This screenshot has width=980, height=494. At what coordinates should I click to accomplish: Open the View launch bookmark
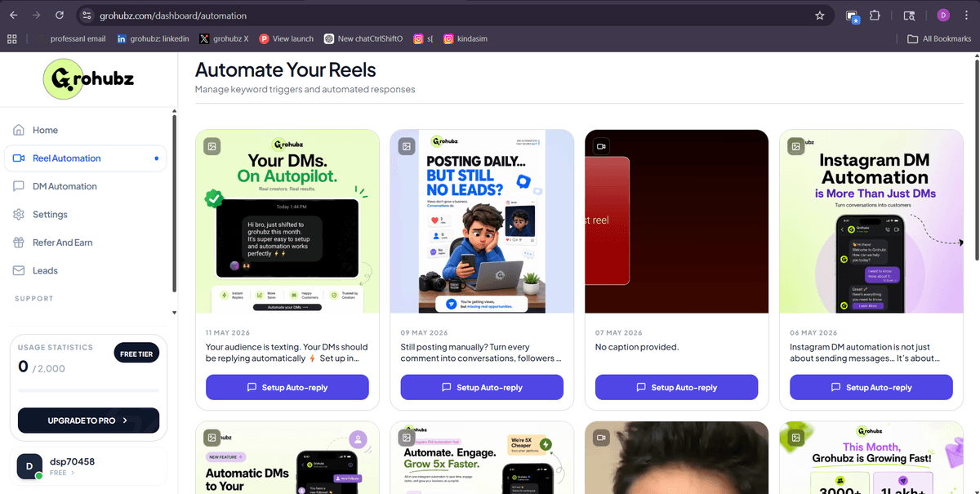point(286,38)
